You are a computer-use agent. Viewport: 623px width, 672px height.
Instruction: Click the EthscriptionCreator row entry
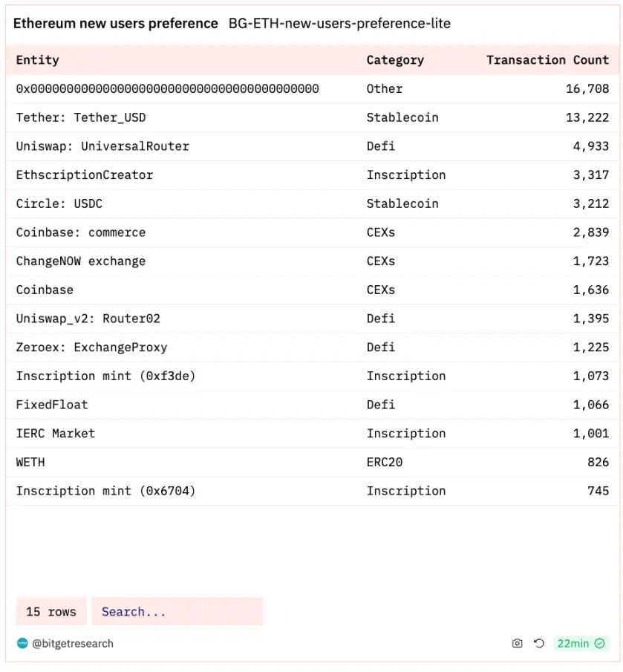tap(85, 175)
